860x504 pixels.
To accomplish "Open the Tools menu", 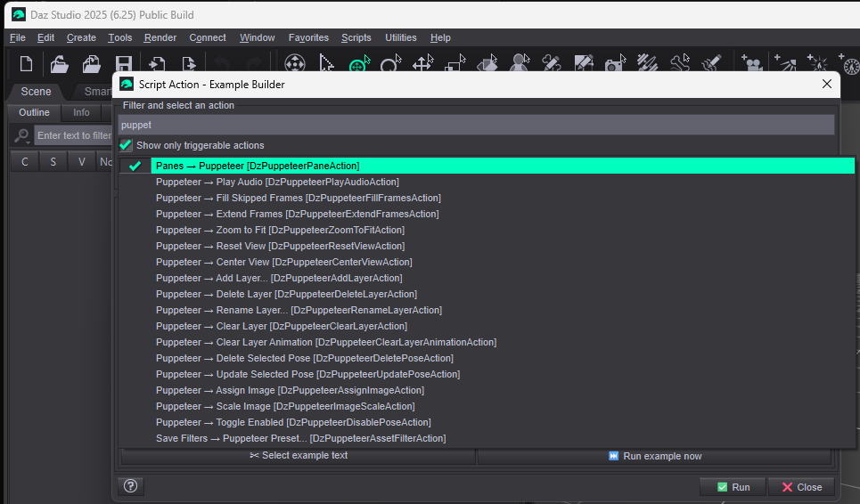I will [119, 37].
